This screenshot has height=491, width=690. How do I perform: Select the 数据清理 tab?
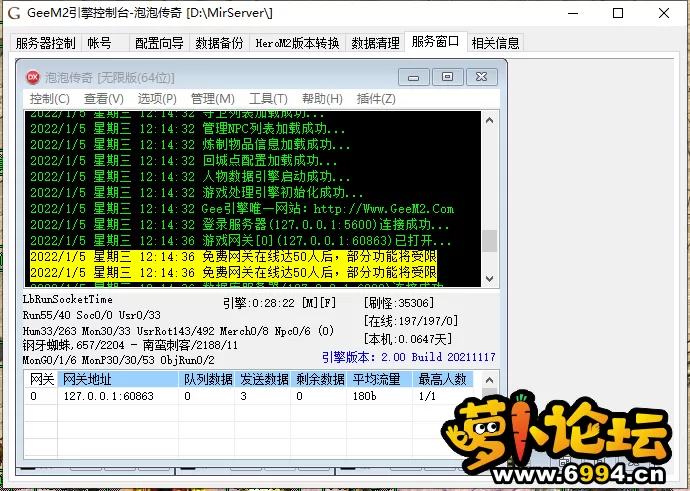click(375, 43)
